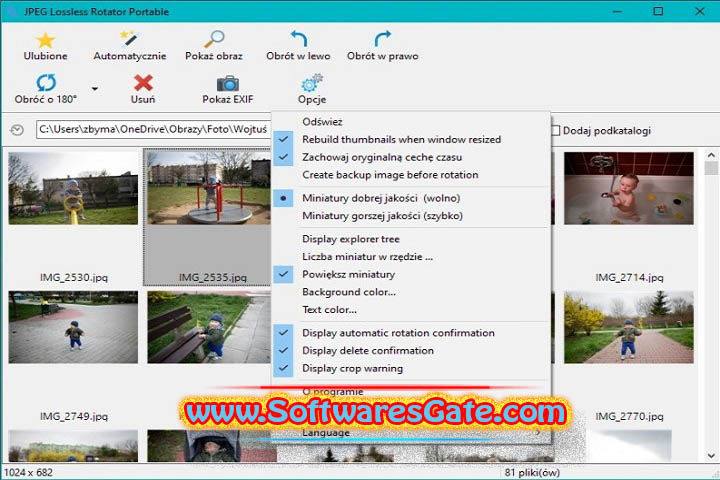Check the Dodaj podkatalogi checkbox

(x=556, y=131)
